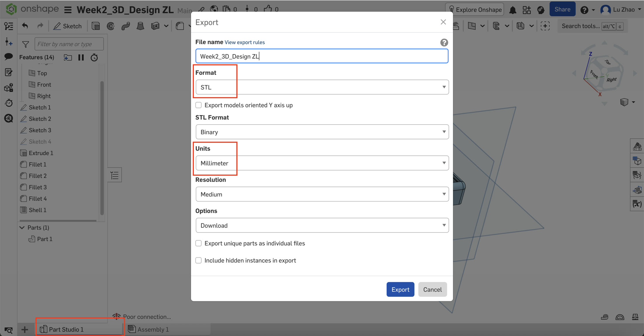Viewport: 644px width, 336px height.
Task: Open the Resolution Medium dropdown
Action: (322, 194)
